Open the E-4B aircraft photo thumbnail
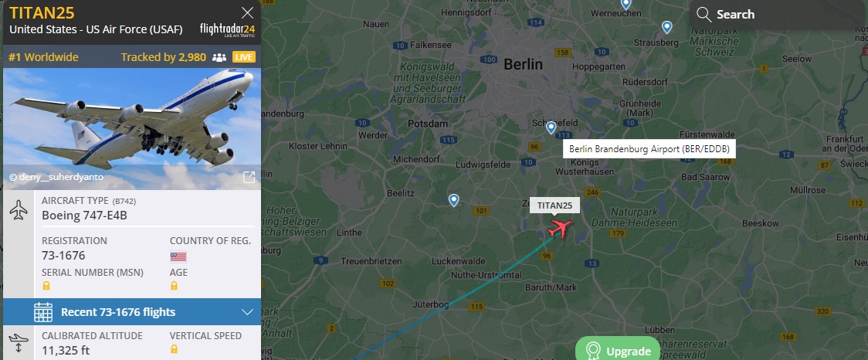This screenshot has width=868, height=360. tap(132, 128)
